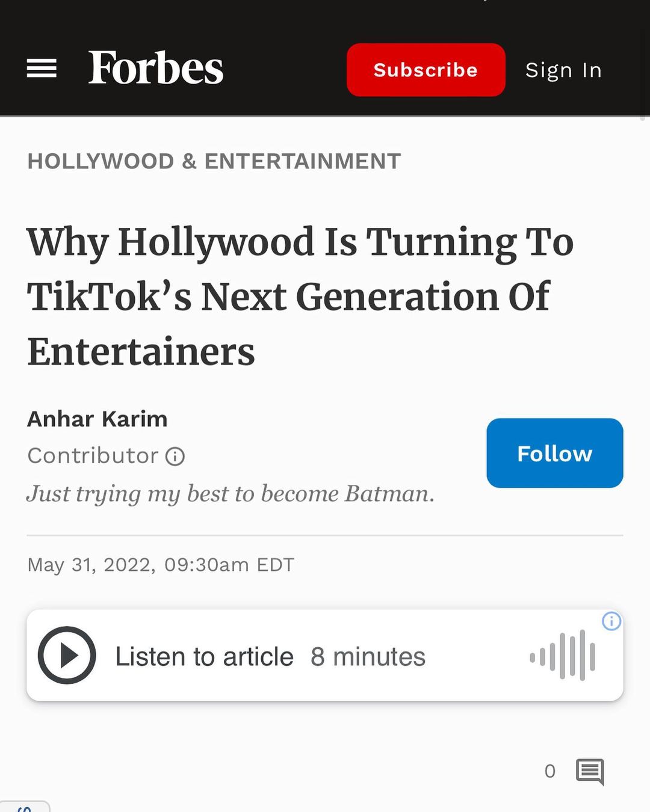650x812 pixels.
Task: Click the Contributor info icon
Action: [x=175, y=457]
